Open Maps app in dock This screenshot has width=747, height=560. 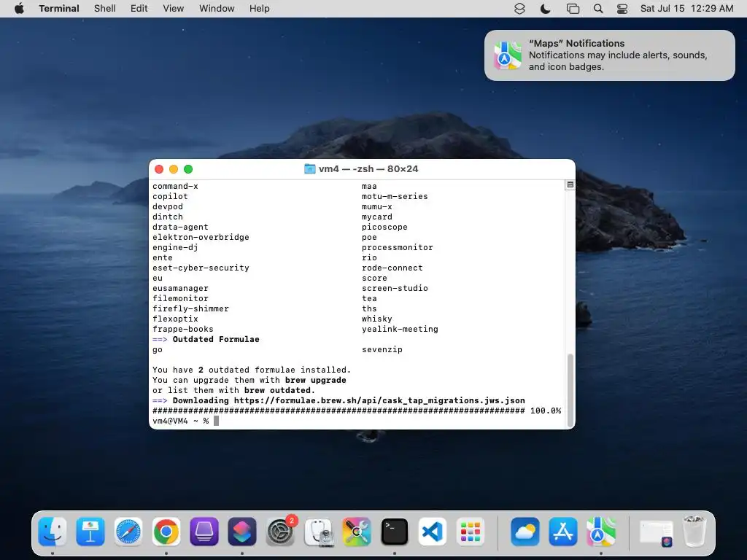601,531
